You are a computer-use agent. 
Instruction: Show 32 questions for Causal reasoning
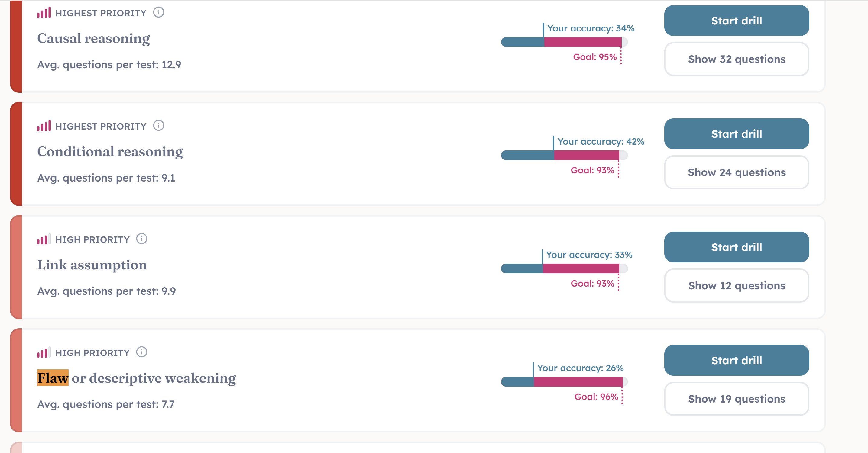click(737, 59)
